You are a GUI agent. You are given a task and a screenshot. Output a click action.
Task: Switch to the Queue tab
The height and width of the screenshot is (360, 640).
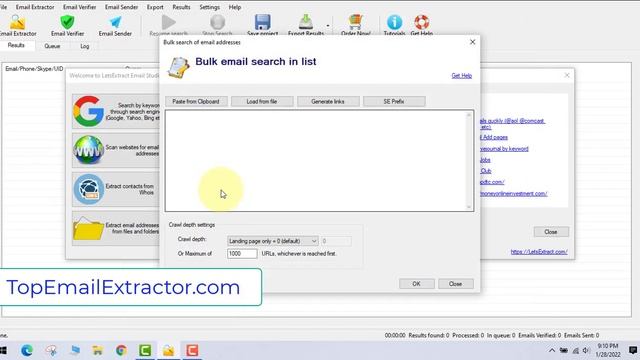52,46
